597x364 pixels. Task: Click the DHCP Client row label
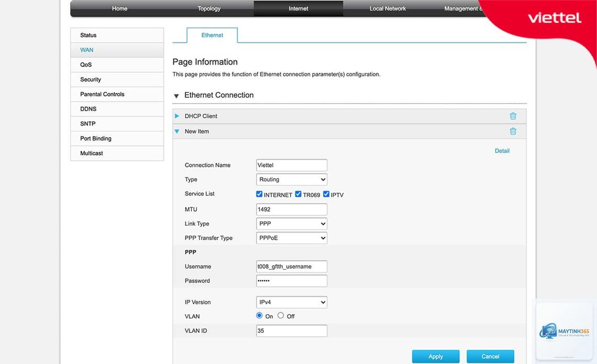click(x=201, y=116)
